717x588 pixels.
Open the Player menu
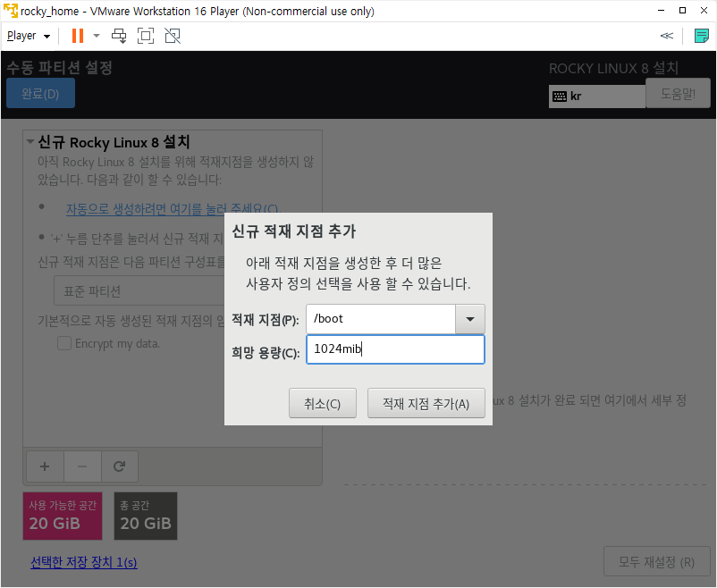click(x=29, y=36)
